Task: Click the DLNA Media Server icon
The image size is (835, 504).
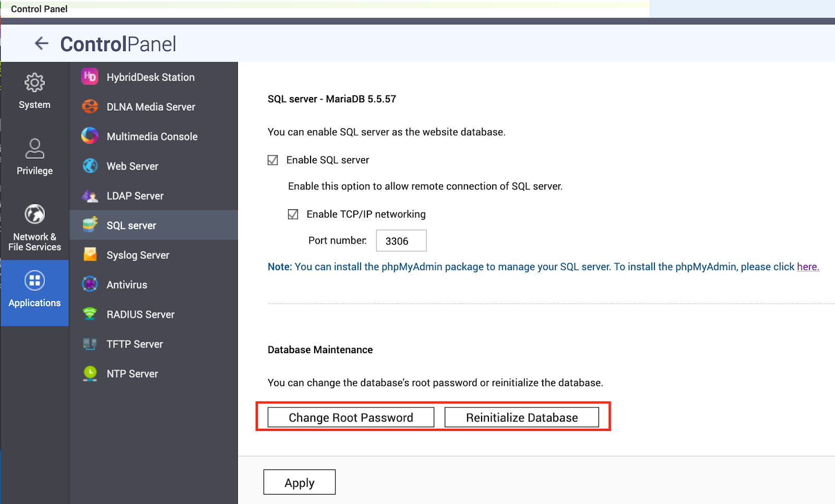Action: [x=90, y=106]
